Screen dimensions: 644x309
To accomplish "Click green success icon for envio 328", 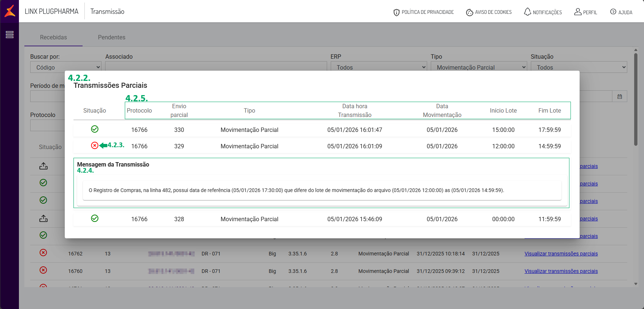I will click(95, 218).
